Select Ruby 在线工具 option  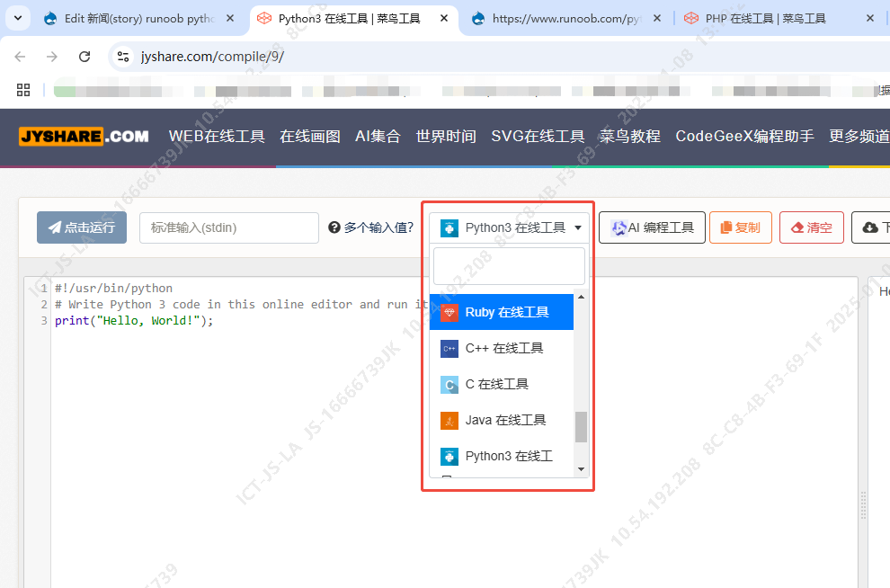point(502,312)
